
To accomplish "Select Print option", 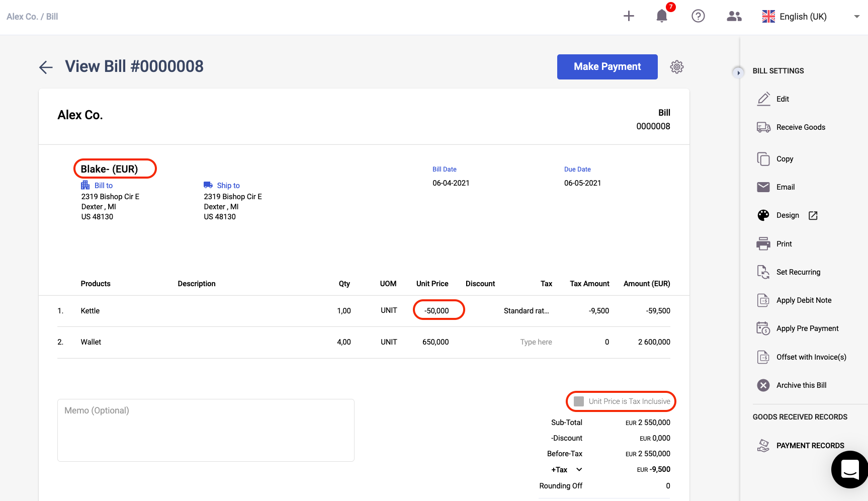I will coord(784,244).
